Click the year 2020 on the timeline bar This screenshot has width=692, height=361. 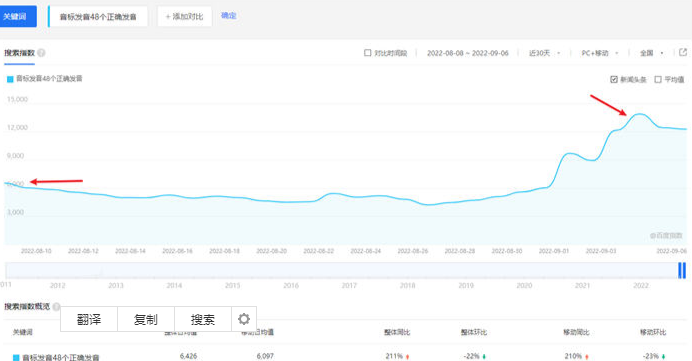[524, 286]
